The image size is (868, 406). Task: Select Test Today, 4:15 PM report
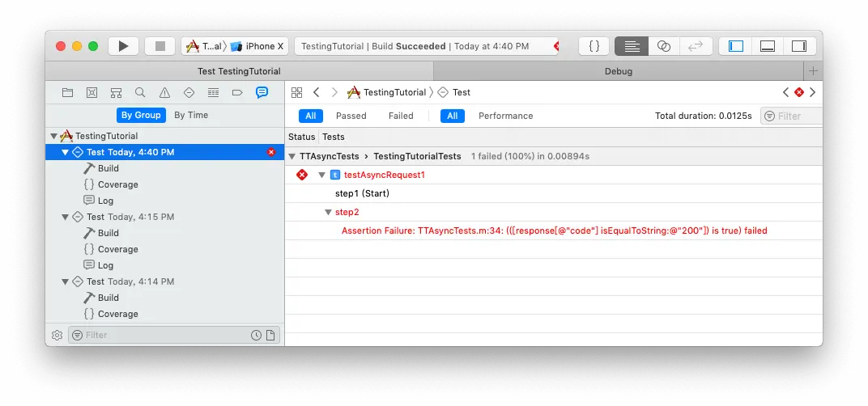point(165,217)
